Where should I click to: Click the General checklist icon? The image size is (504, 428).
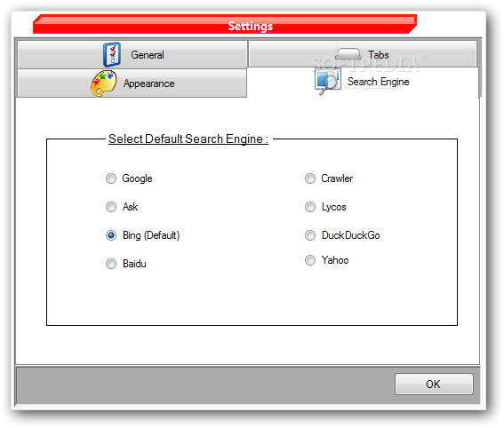[112, 54]
